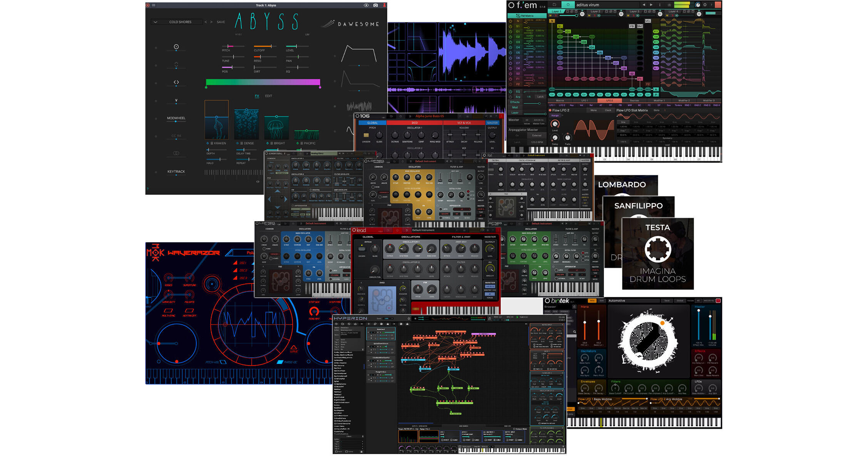Move the CUTOFF slider in Abyss
This screenshot has width=868, height=456.
[271, 46]
